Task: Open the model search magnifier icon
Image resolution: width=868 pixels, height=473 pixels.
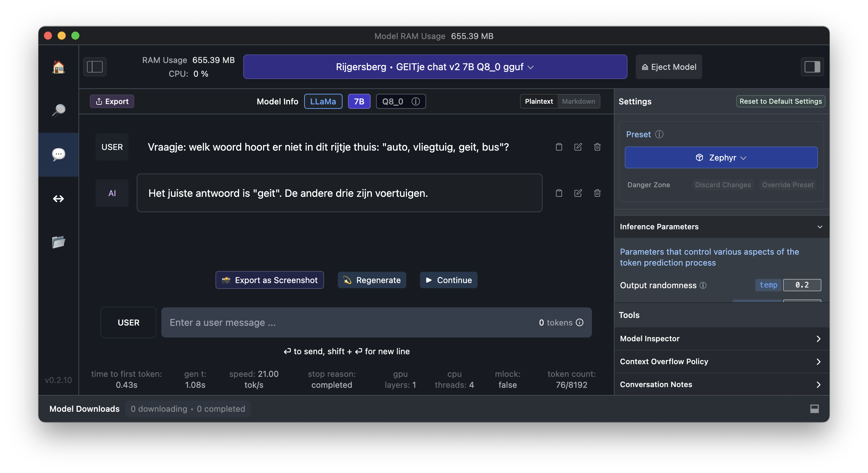Action: click(59, 111)
